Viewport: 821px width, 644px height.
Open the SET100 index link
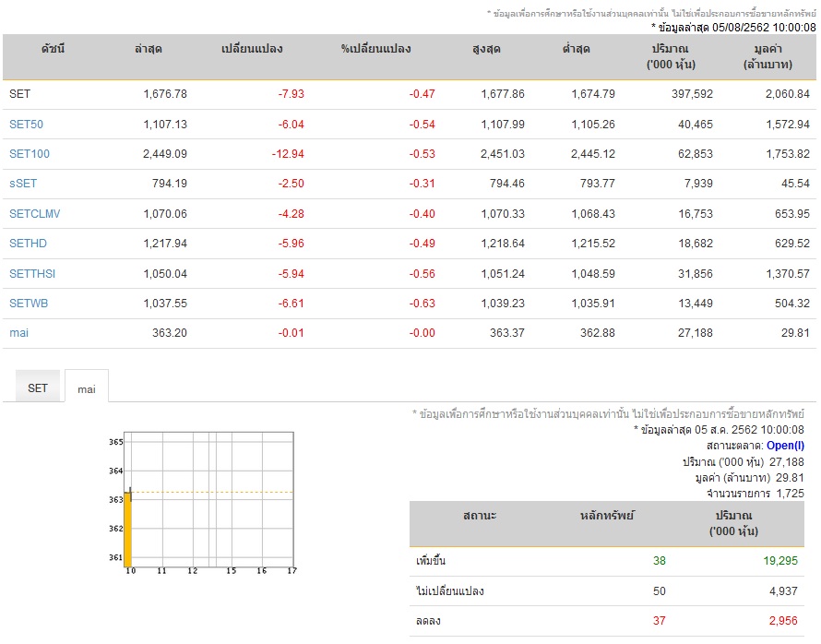pyautogui.click(x=30, y=154)
